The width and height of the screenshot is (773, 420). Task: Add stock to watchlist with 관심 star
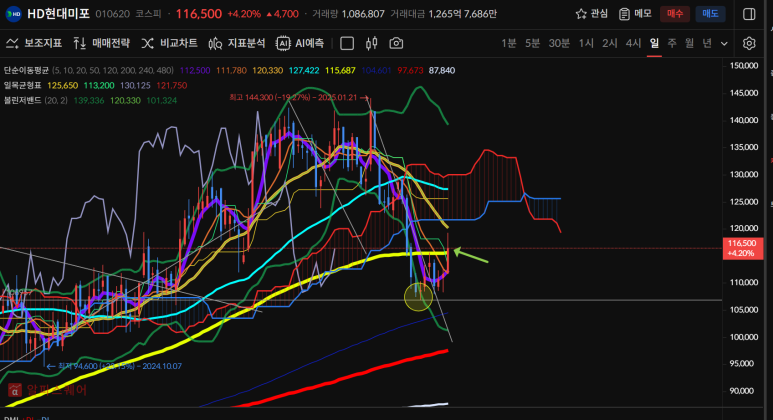point(592,14)
